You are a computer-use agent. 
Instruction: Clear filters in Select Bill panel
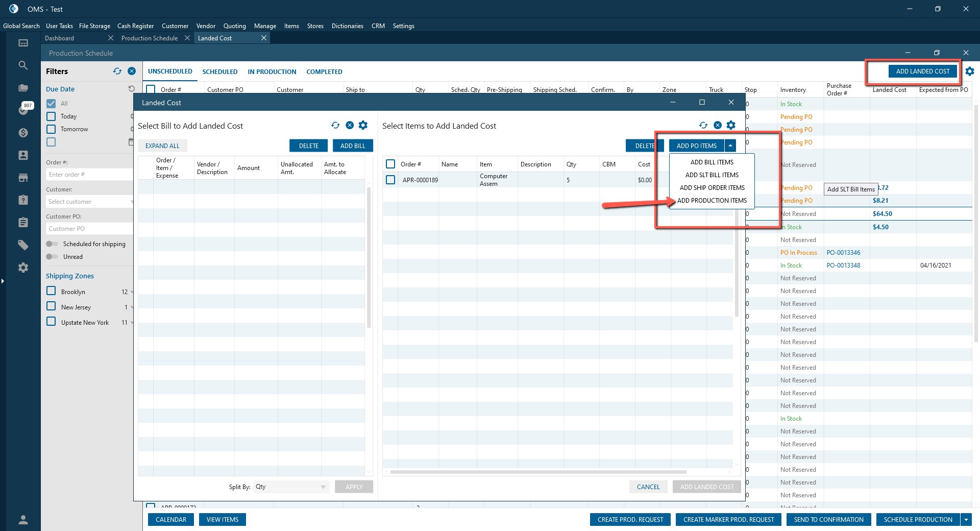tap(350, 126)
